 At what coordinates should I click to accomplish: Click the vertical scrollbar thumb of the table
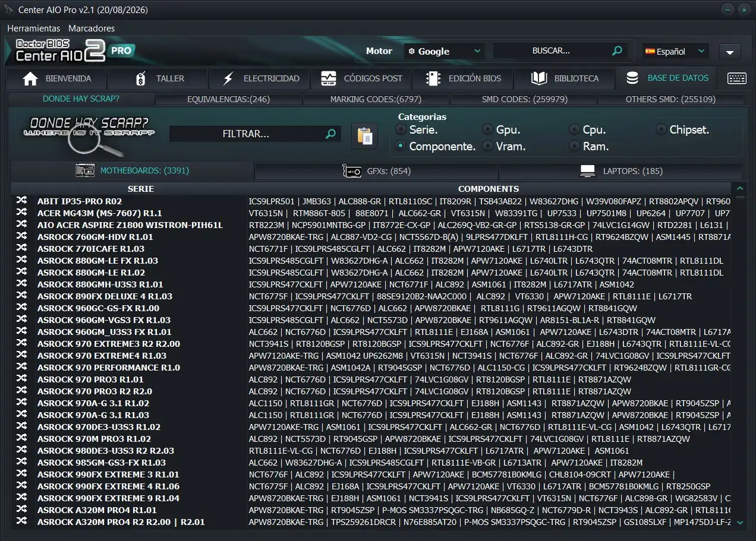point(740,197)
